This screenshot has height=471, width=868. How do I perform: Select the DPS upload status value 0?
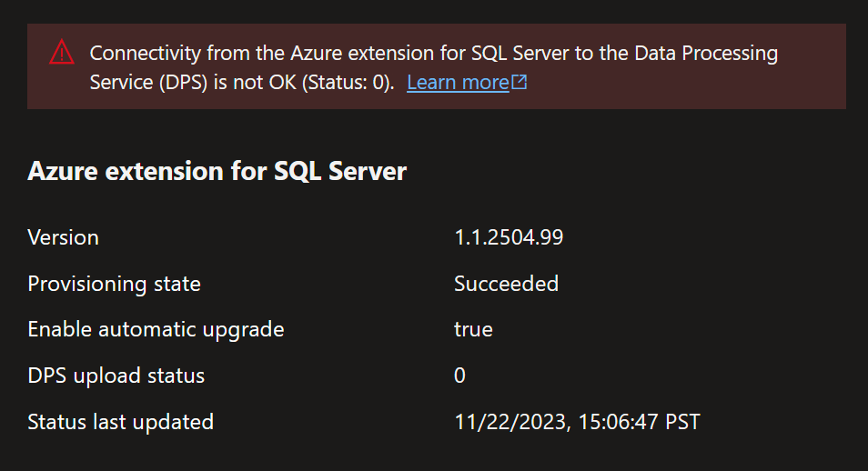(x=459, y=376)
